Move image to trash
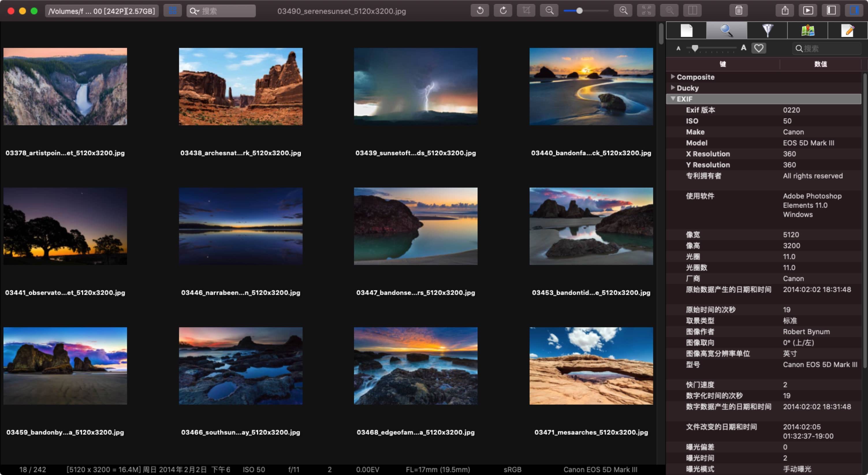Screen dimensions: 868x475 click(x=739, y=11)
